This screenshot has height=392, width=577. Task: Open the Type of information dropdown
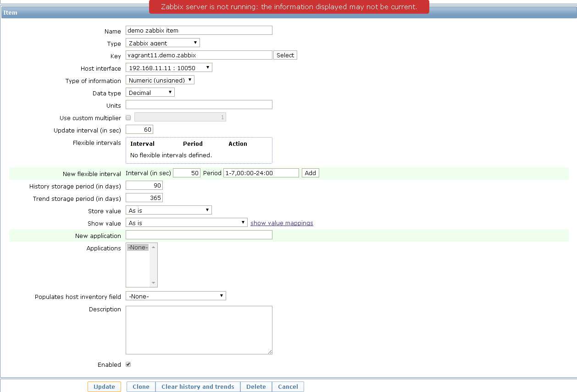160,80
